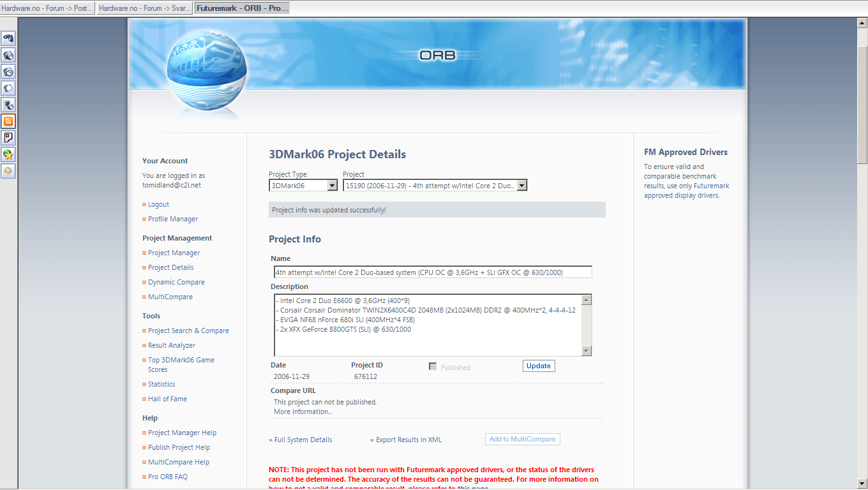Open the globe with star favorites icon
The width and height of the screenshot is (868, 490).
click(x=8, y=154)
